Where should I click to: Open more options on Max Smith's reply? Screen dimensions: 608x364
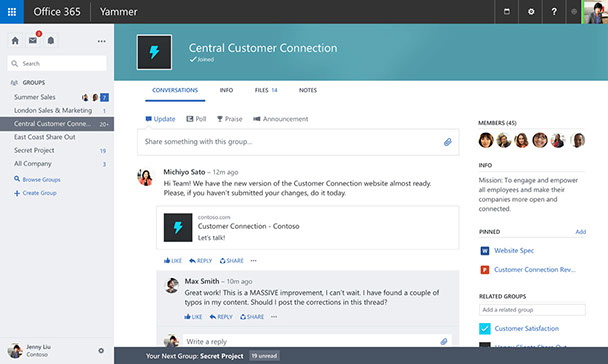pos(274,317)
